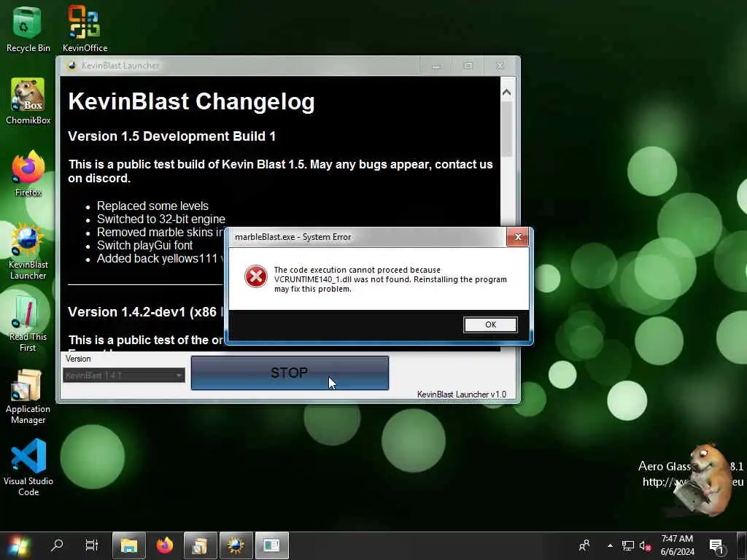Switch to KevinBlast Launcher taskbar button

[236, 545]
